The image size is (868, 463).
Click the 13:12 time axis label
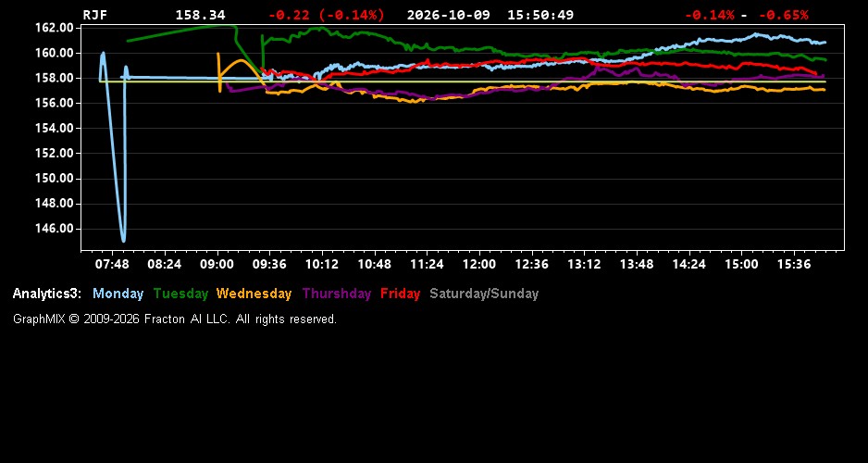pyautogui.click(x=584, y=264)
